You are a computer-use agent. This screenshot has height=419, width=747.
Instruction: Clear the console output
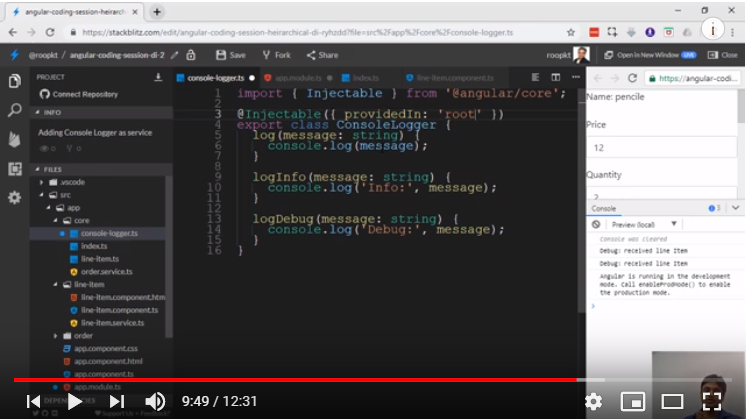click(x=596, y=225)
